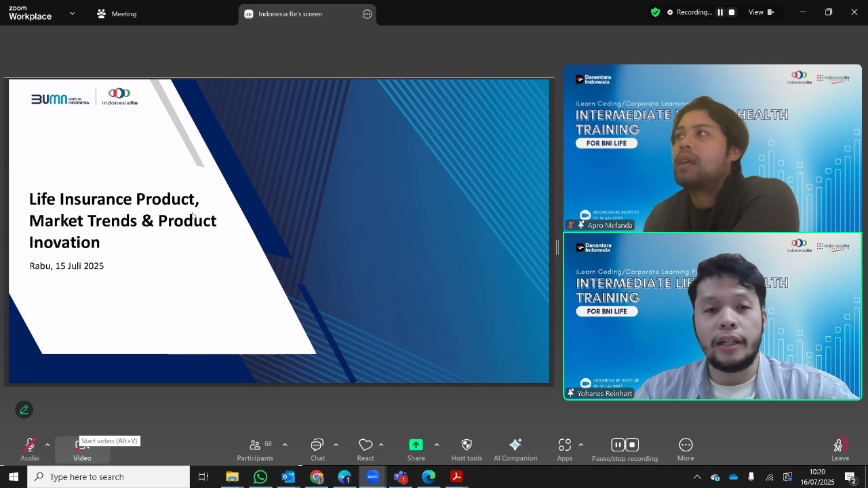Expand the View dropdown at top right
The width and height of the screenshot is (868, 488).
[x=761, y=12]
